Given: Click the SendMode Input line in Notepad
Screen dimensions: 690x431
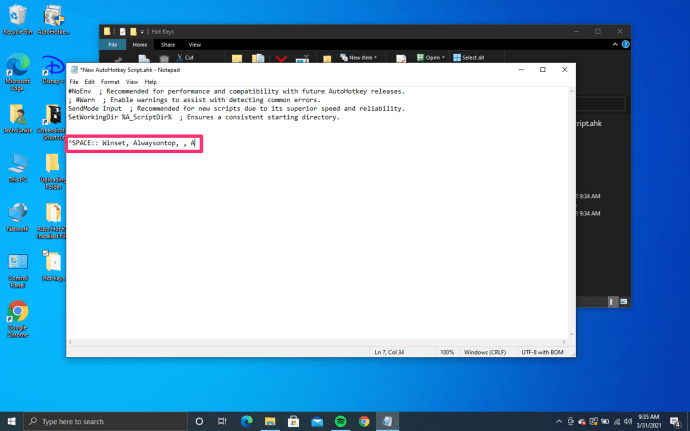Looking at the screenshot, I should 236,109.
